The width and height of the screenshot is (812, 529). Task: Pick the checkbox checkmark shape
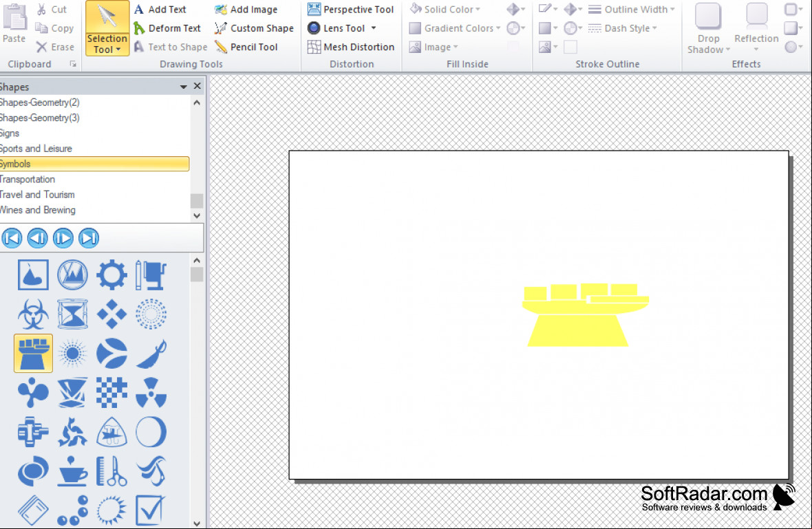[x=151, y=510]
